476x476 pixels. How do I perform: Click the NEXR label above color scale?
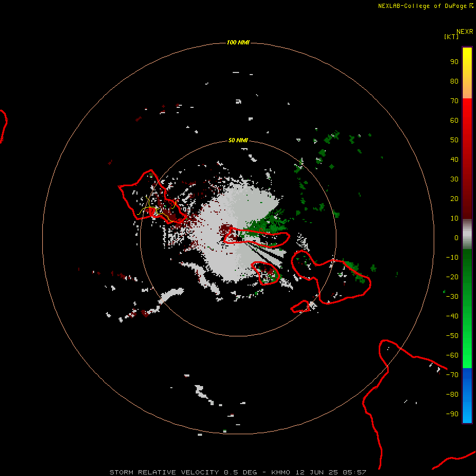pyautogui.click(x=465, y=32)
